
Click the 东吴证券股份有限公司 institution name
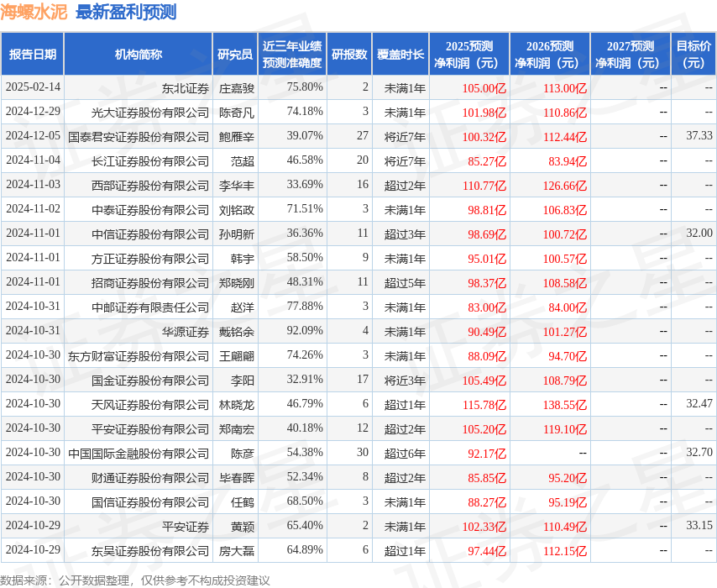[x=150, y=550]
